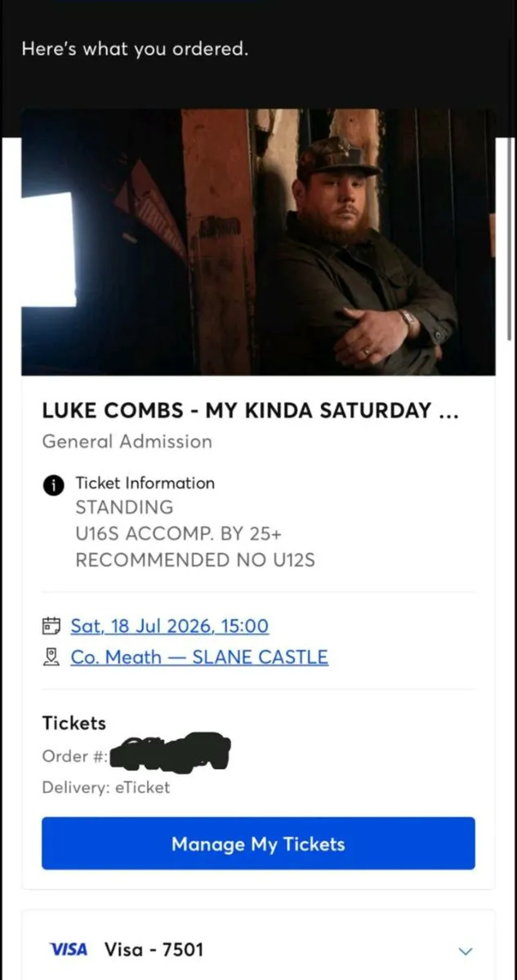Click the "Here's what you ordered." header
This screenshot has height=980, width=517.
pyautogui.click(x=135, y=49)
